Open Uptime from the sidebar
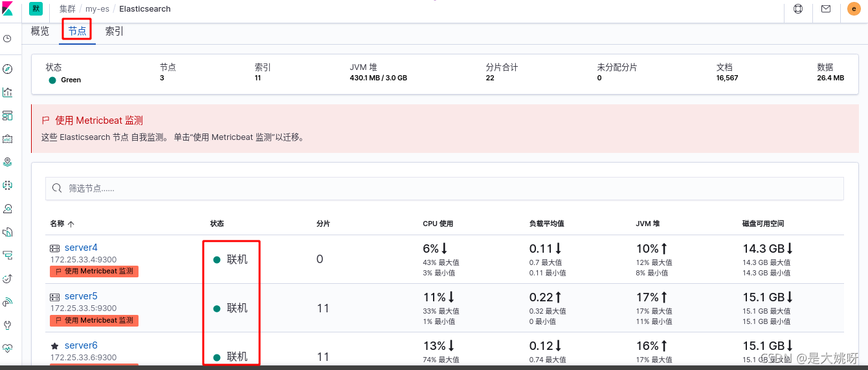 pos(7,279)
